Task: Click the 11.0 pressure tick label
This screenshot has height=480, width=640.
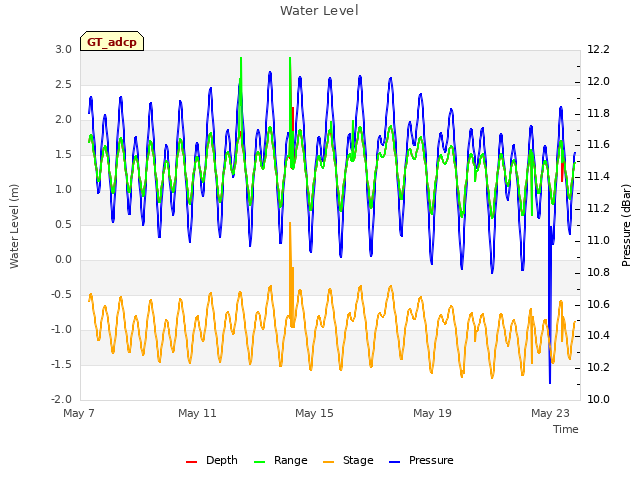Action: (x=598, y=240)
